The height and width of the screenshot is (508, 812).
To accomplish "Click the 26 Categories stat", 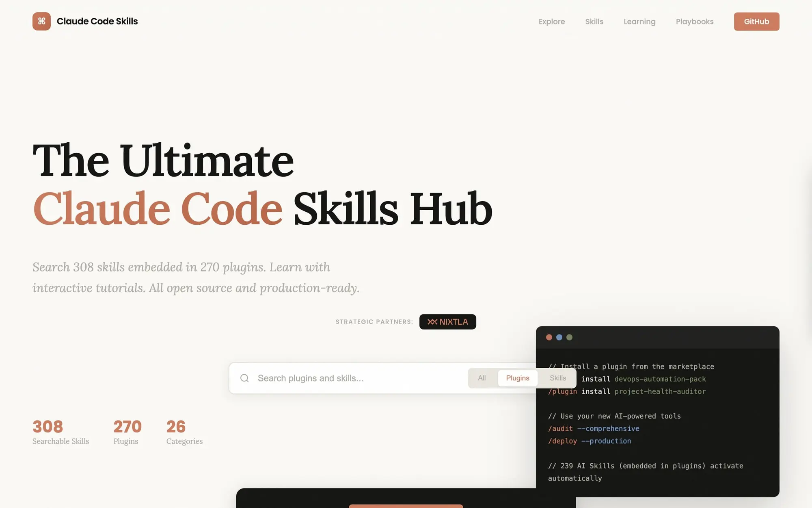I will [x=184, y=432].
